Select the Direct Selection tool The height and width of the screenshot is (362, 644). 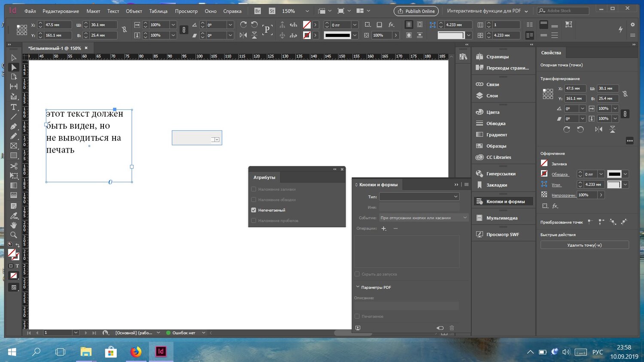(14, 67)
